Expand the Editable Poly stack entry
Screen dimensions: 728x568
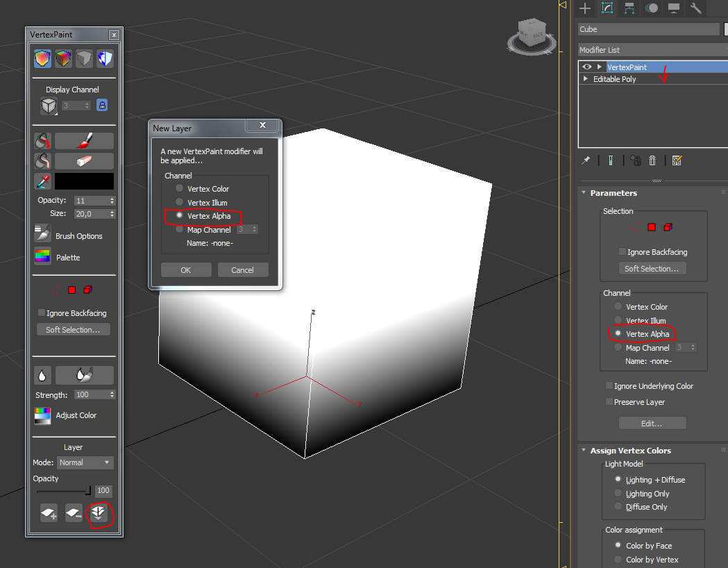(x=585, y=78)
